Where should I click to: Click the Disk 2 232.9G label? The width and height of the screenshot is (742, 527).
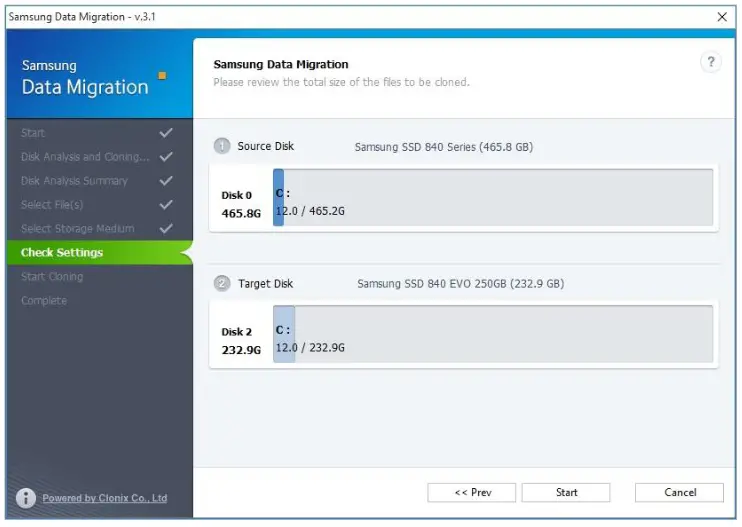(241, 341)
